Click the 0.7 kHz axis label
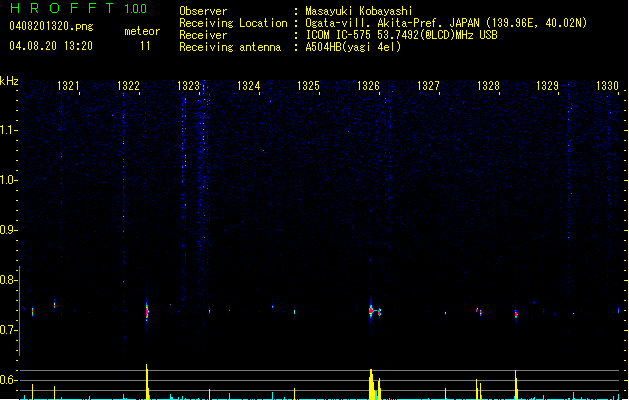This screenshot has height=400, width=629. (x=8, y=330)
